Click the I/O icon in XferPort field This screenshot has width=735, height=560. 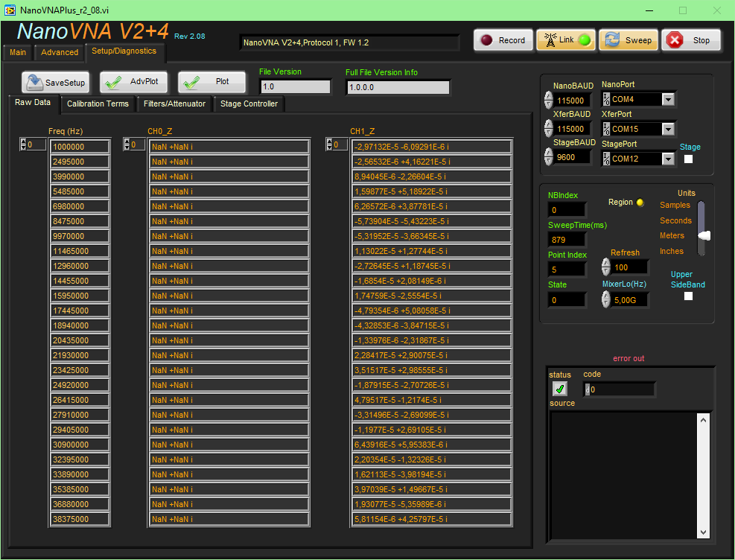tap(607, 129)
